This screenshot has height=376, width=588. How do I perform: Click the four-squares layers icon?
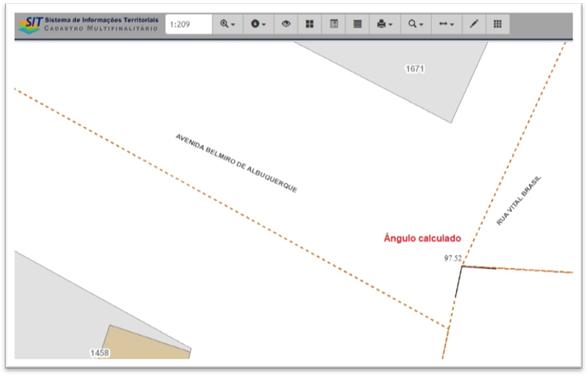pos(309,24)
